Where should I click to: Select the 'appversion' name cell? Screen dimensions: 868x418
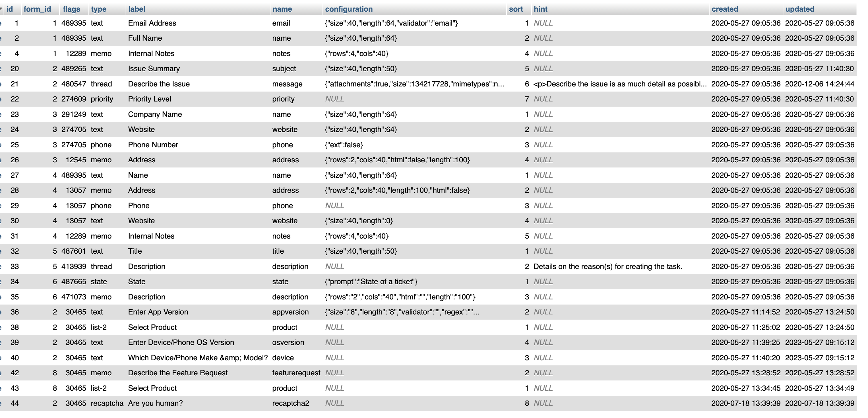point(290,312)
